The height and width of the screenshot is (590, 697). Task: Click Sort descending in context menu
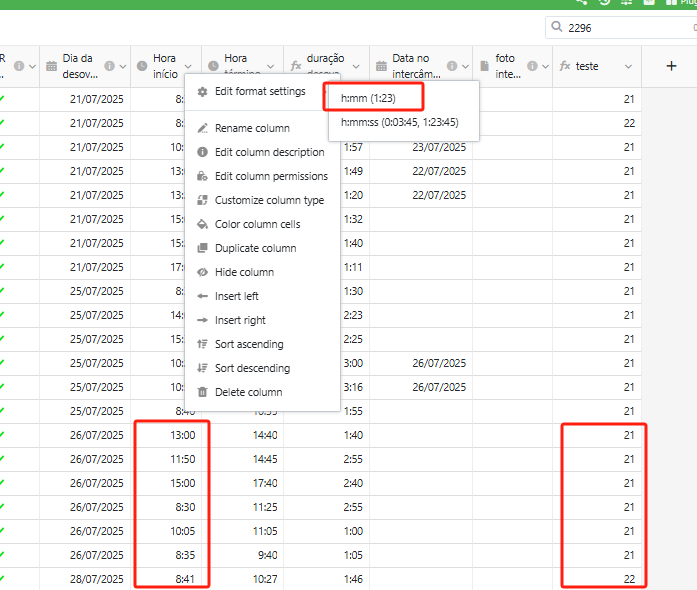pos(254,368)
